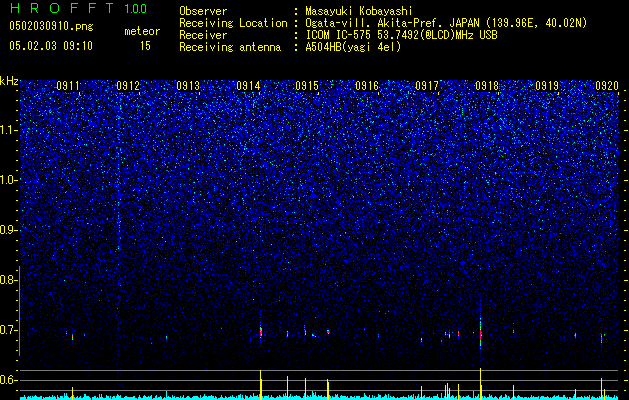Click the yellow intensity spike just after 0914
This screenshot has height=400, width=629.
[x=261, y=383]
